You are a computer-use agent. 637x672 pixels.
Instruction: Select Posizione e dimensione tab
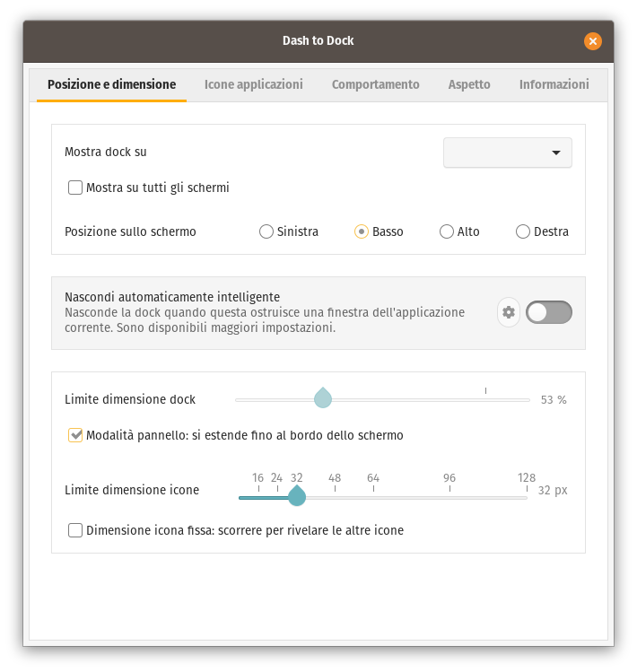click(111, 84)
